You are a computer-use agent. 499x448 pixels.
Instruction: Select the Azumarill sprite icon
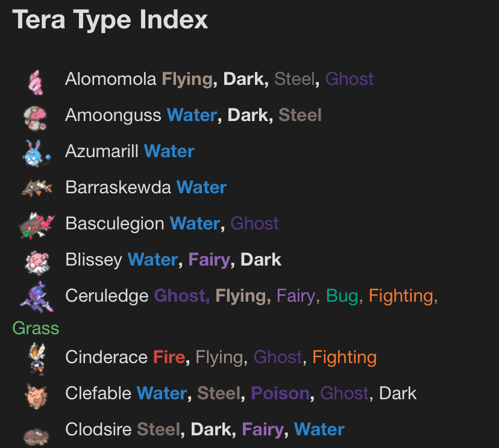pos(36,152)
